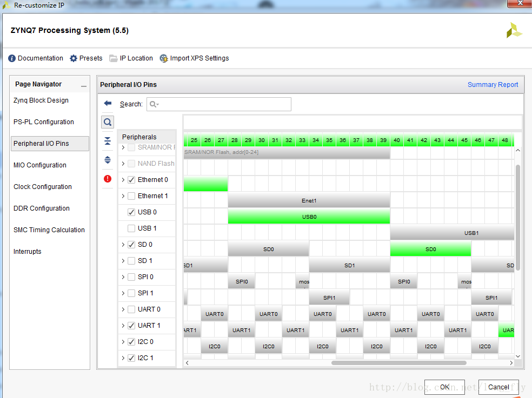This screenshot has height=398, width=532.
Task: Toggle the magnifier search icon in sidebar
Action: click(108, 122)
